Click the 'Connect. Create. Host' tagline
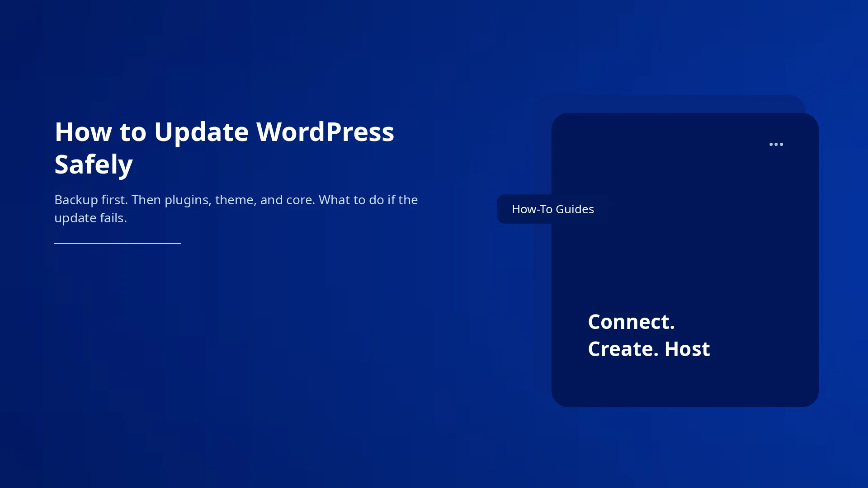 click(x=649, y=335)
